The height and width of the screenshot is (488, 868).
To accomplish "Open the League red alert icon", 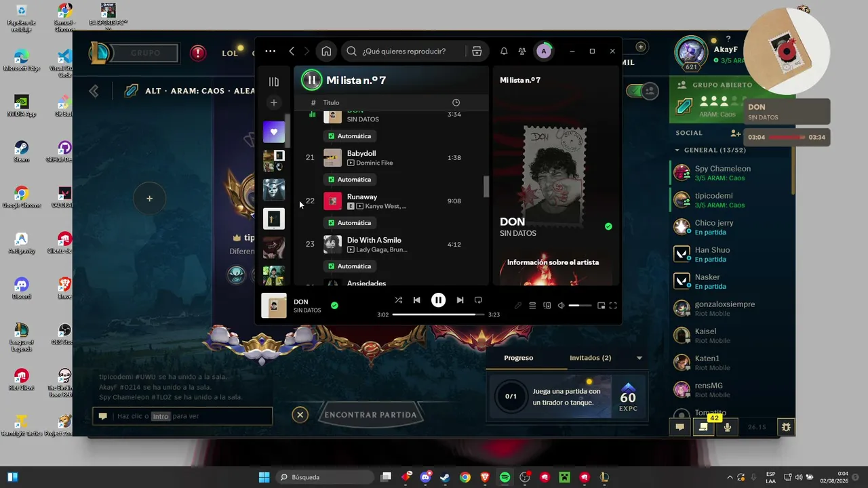I will click(198, 53).
